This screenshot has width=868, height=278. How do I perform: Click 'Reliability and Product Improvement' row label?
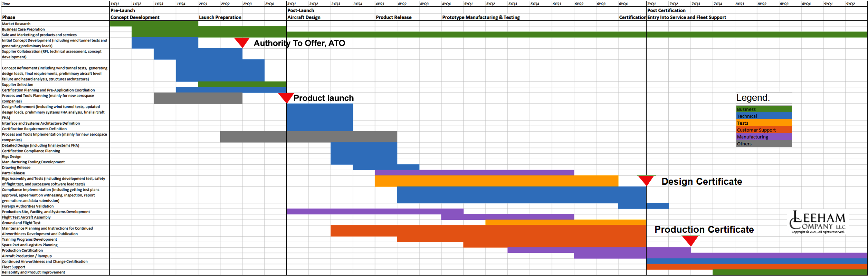pyautogui.click(x=34, y=272)
